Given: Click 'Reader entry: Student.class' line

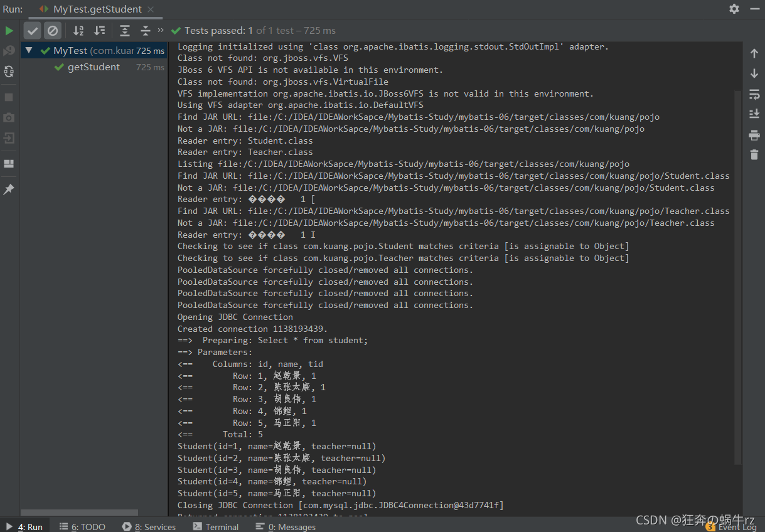Looking at the screenshot, I should pos(245,141).
